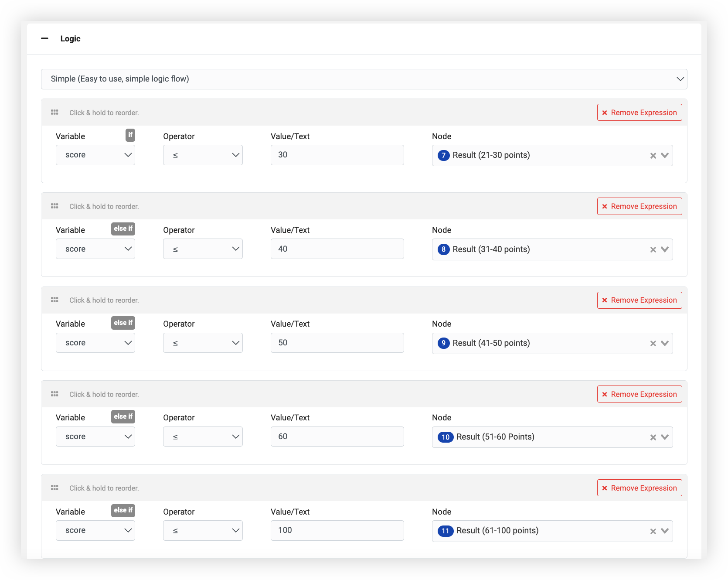This screenshot has width=728, height=580.
Task: Remove the expression for Result (21-30 points)
Action: pos(640,113)
